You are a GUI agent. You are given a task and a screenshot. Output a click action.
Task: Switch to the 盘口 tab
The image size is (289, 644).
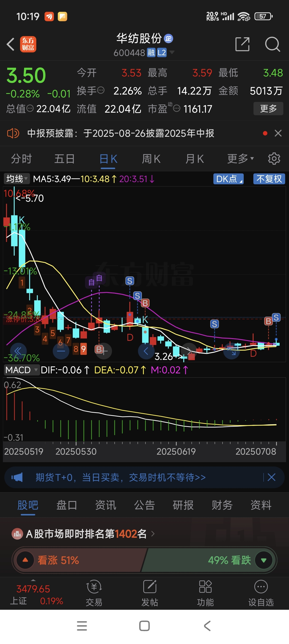coord(67,505)
